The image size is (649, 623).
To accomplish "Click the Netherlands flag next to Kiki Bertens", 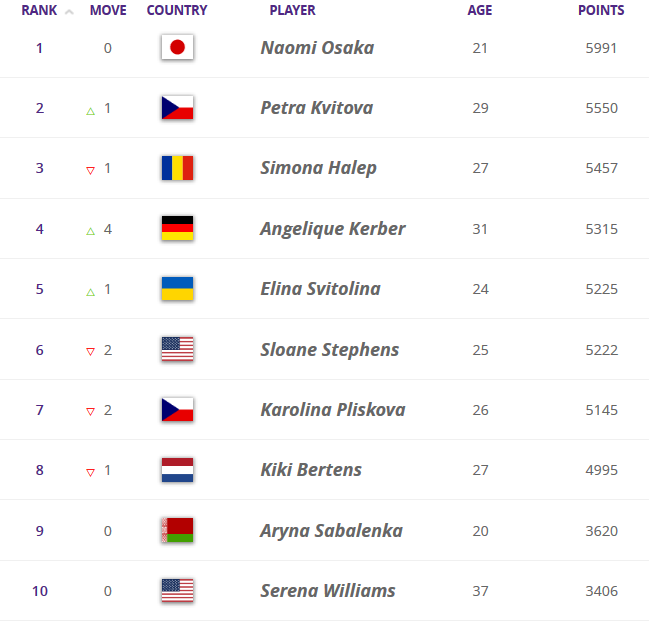I will tap(177, 470).
